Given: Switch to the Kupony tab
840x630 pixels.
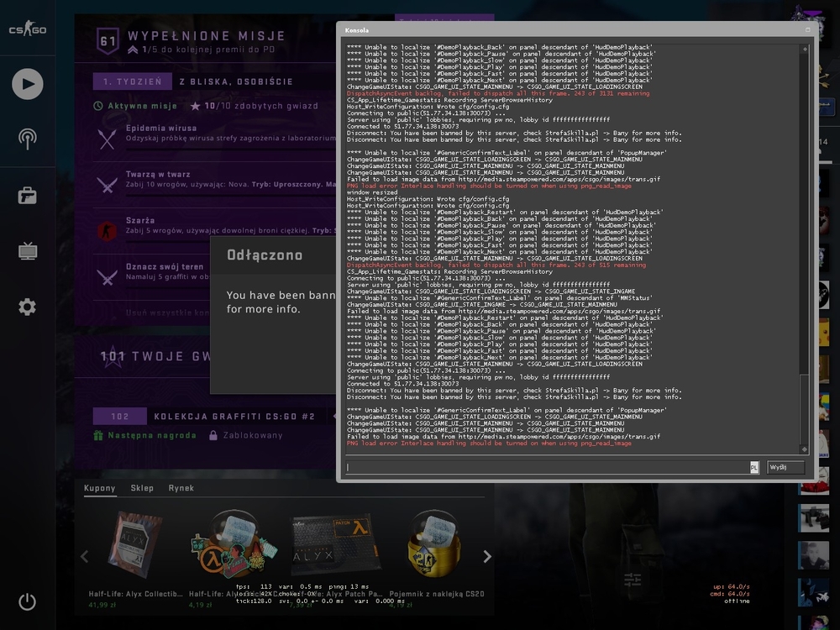Looking at the screenshot, I should 100,488.
